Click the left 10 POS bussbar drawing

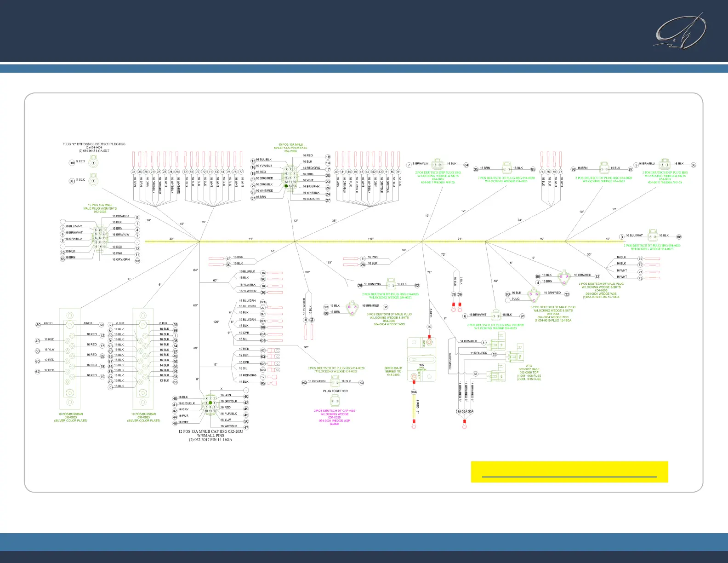tap(70, 360)
